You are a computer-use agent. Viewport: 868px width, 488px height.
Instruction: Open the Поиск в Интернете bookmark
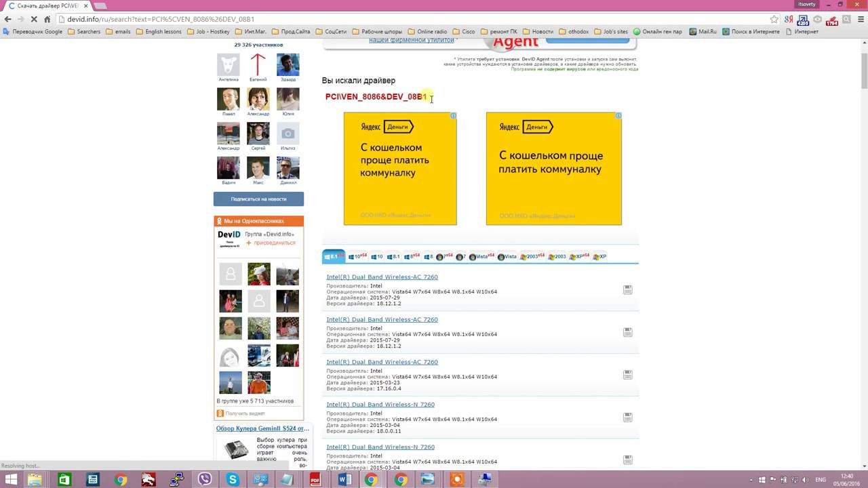pyautogui.click(x=751, y=31)
